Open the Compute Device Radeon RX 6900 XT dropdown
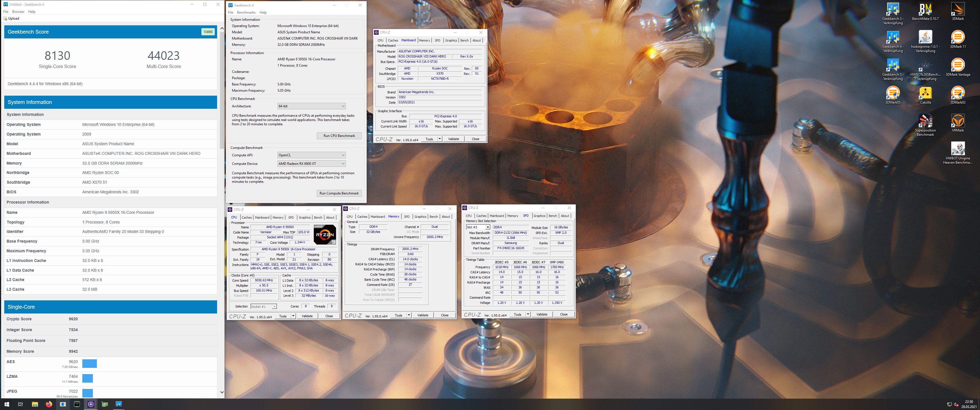The width and height of the screenshot is (980, 410). 311,163
